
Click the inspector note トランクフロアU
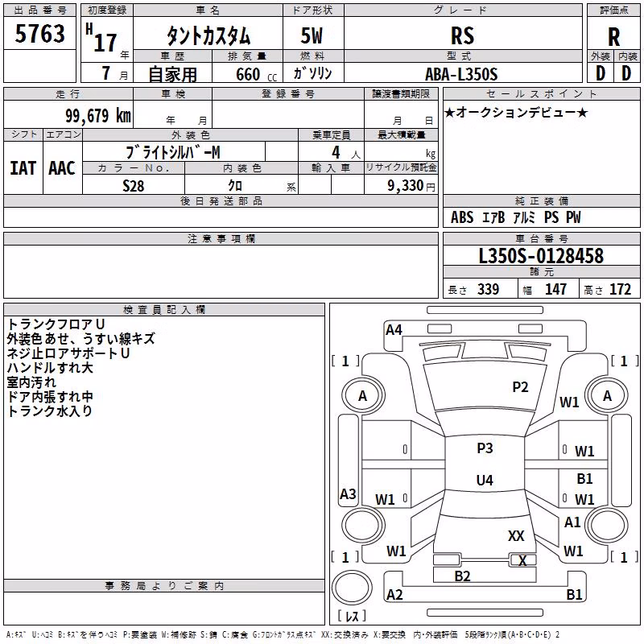[x=56, y=324]
